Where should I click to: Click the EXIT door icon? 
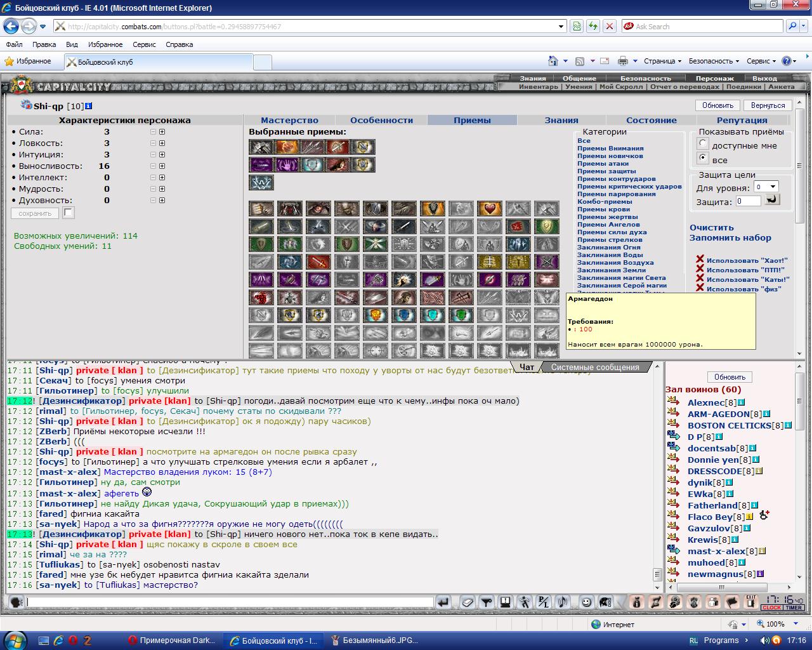pyautogui.click(x=751, y=602)
